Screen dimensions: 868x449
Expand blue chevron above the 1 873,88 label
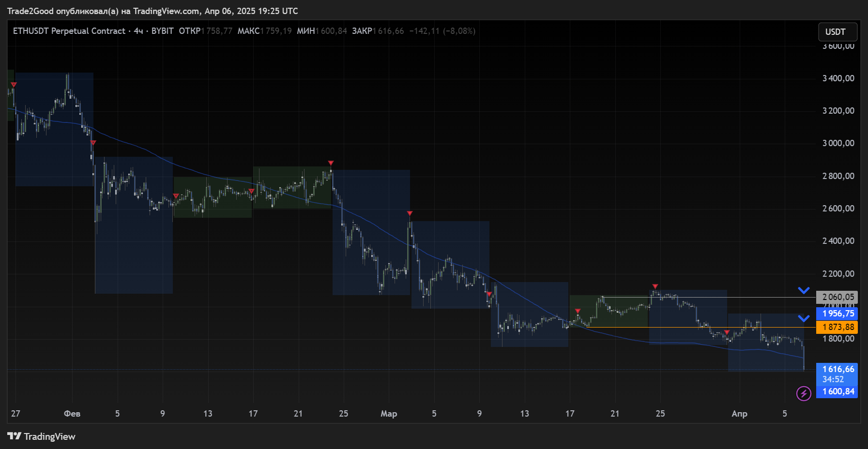804,318
